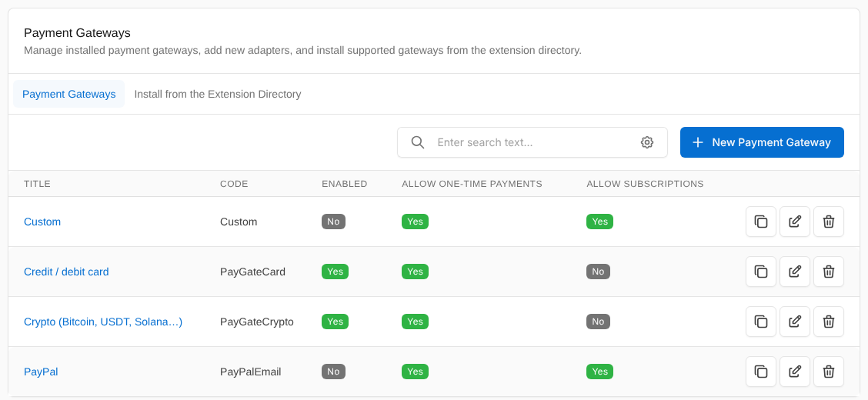Screen dimensions: 868x400
Task: Click Crypto row's Subscriptions No badge
Action: pyautogui.click(x=599, y=322)
